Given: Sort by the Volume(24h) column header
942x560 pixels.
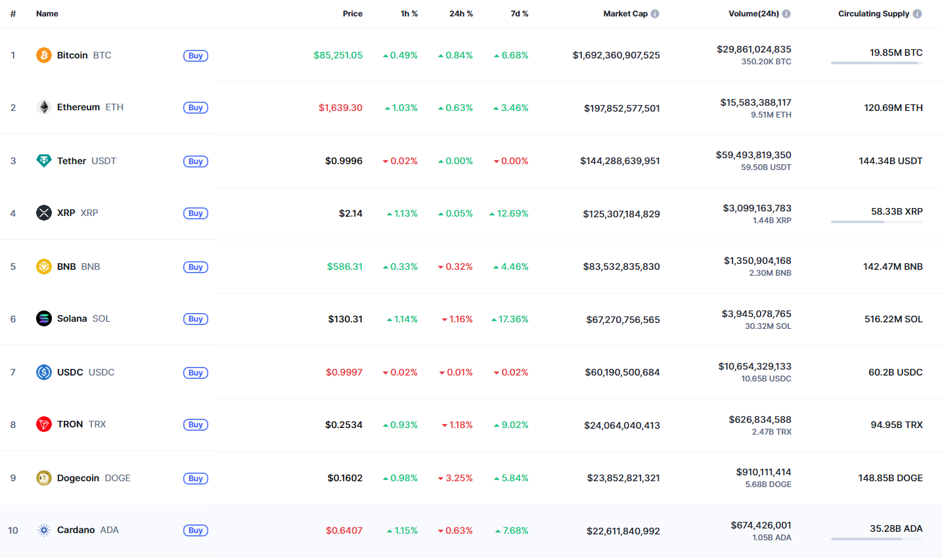Looking at the screenshot, I should coord(753,14).
